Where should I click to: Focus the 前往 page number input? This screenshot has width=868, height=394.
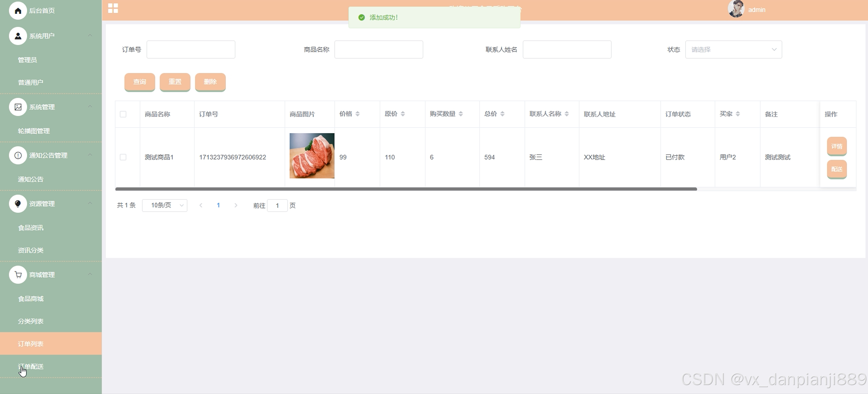pyautogui.click(x=277, y=205)
